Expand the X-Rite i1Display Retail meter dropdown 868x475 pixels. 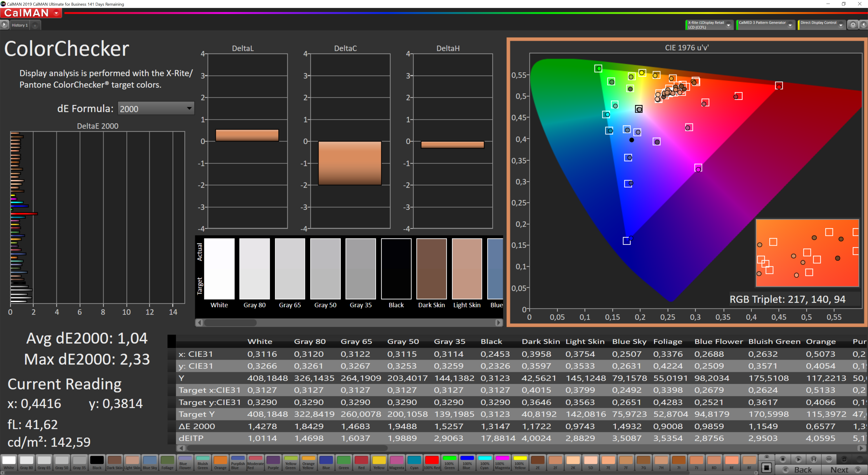coord(729,25)
